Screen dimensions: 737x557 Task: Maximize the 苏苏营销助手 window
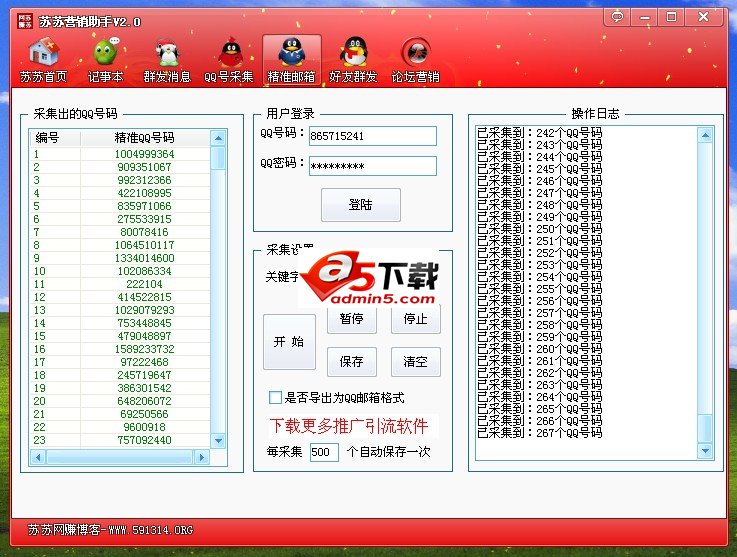coord(672,17)
